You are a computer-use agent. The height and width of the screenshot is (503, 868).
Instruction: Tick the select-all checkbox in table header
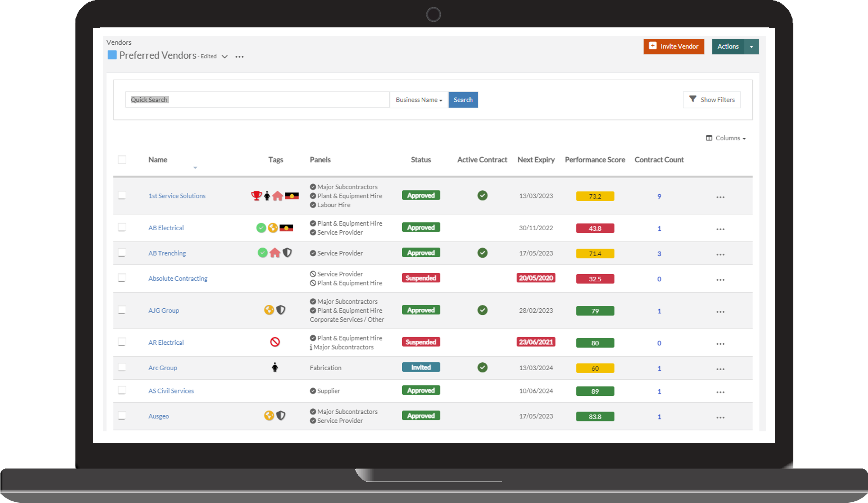click(x=122, y=160)
